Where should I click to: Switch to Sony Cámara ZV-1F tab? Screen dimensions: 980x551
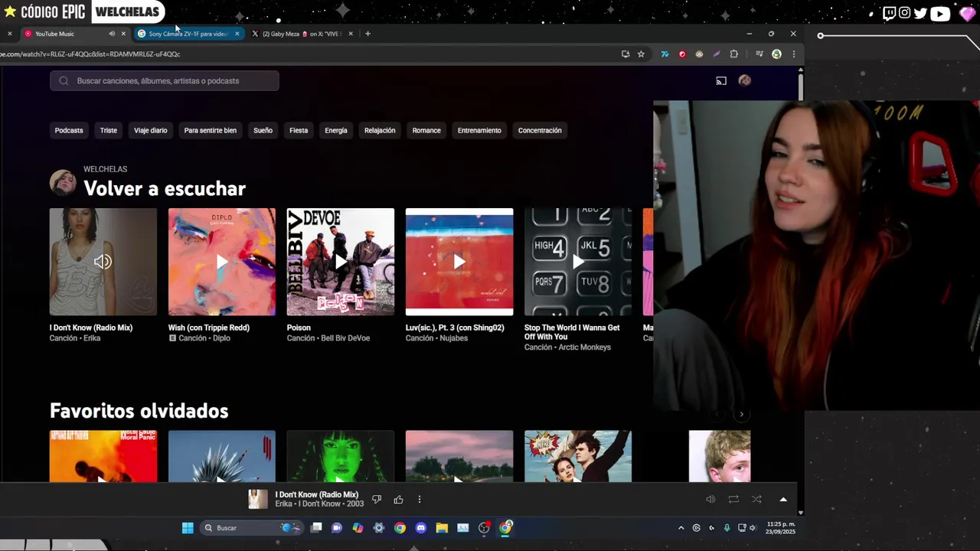click(190, 34)
